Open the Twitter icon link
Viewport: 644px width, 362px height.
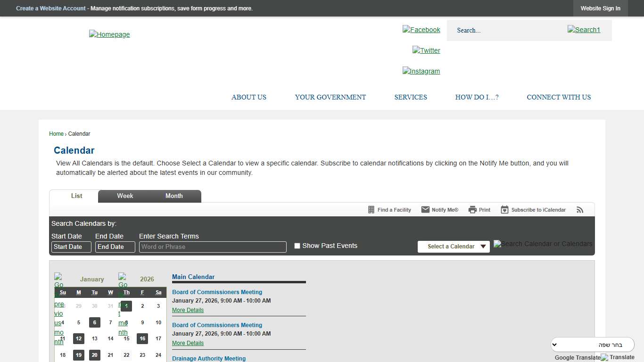tap(426, 50)
